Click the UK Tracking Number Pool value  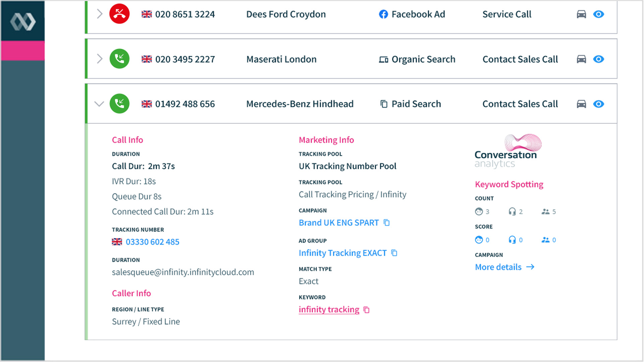[x=347, y=166]
